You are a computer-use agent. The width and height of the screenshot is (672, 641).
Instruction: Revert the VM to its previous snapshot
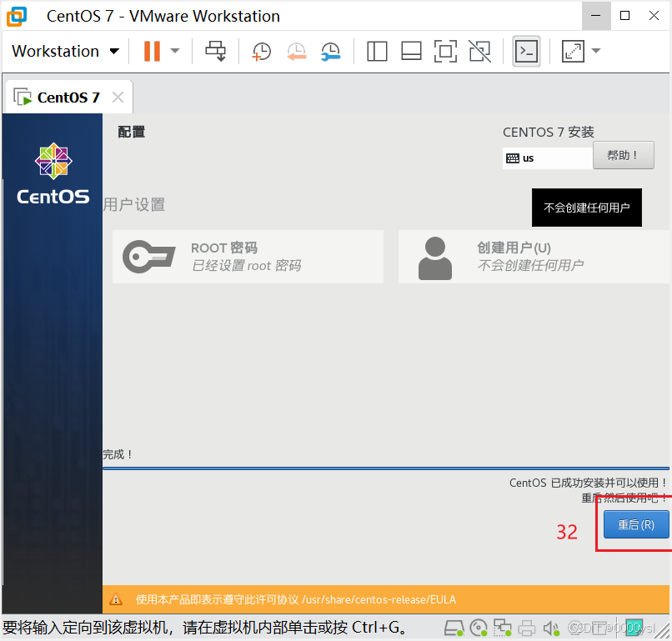[296, 51]
